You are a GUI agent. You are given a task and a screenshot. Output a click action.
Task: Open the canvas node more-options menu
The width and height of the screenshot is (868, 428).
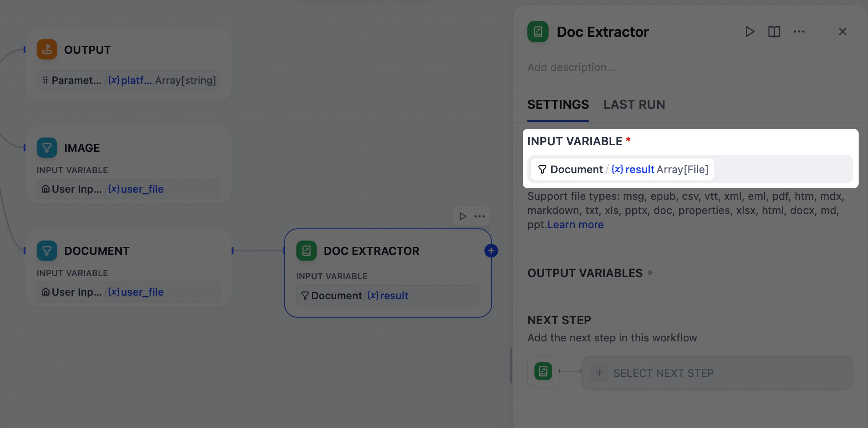(x=479, y=216)
